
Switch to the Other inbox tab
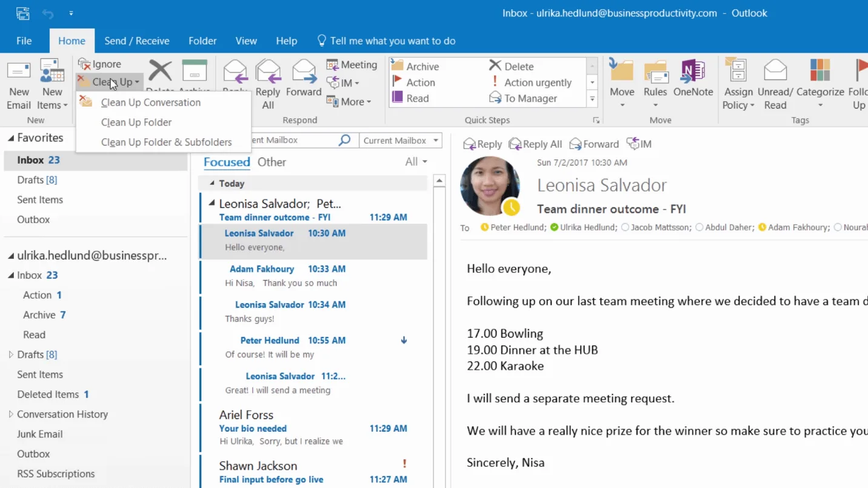point(272,162)
